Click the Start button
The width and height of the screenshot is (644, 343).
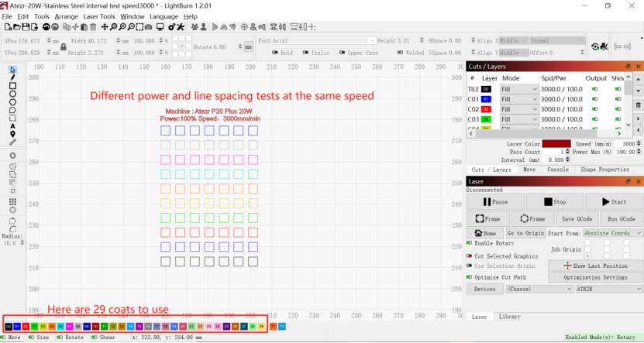click(614, 202)
